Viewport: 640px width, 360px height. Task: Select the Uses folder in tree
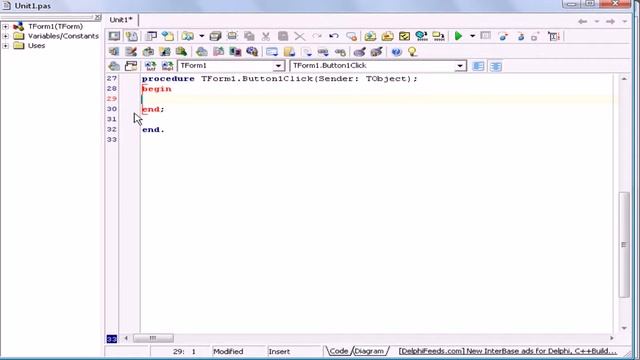36,46
